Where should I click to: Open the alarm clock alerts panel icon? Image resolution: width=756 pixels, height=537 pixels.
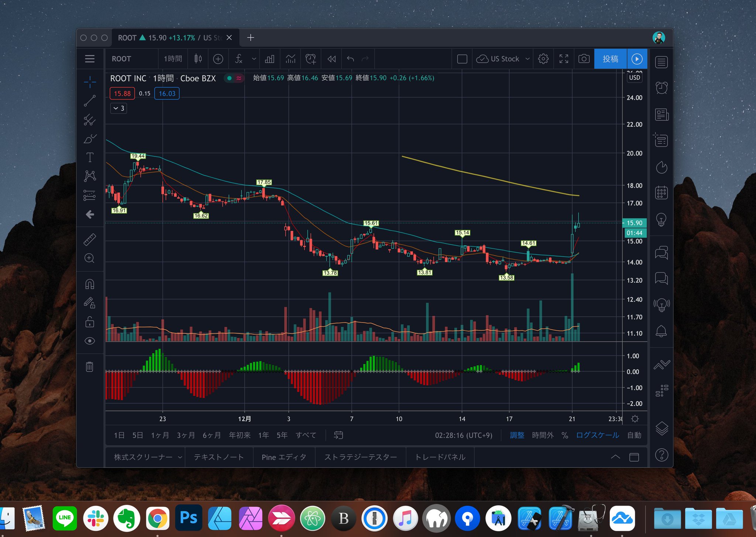pyautogui.click(x=661, y=88)
